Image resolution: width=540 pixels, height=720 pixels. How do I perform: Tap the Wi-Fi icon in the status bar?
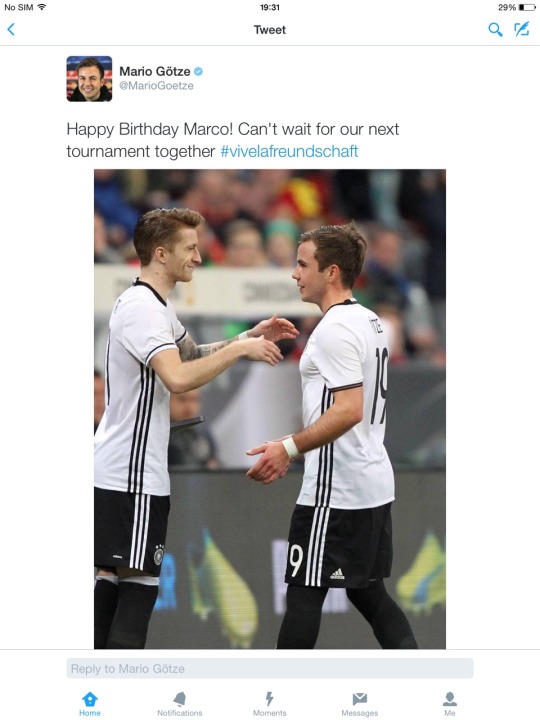pos(42,7)
